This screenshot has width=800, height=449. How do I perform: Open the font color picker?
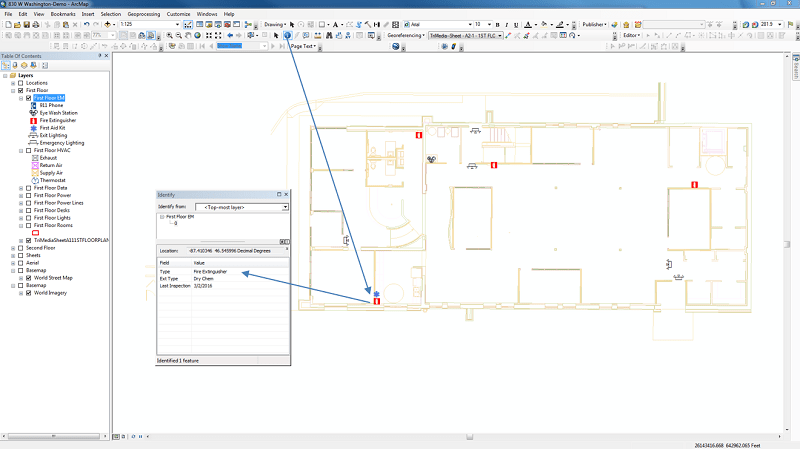tap(528, 24)
